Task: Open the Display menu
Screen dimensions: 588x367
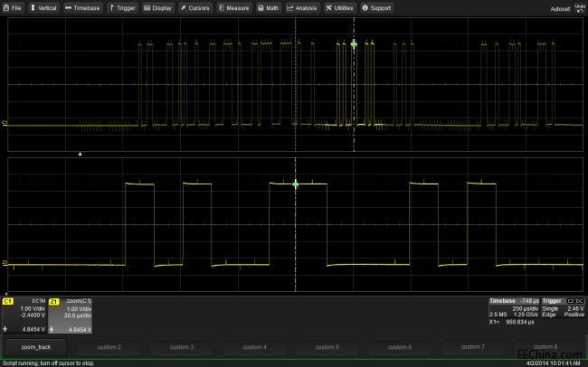Action: [x=158, y=8]
